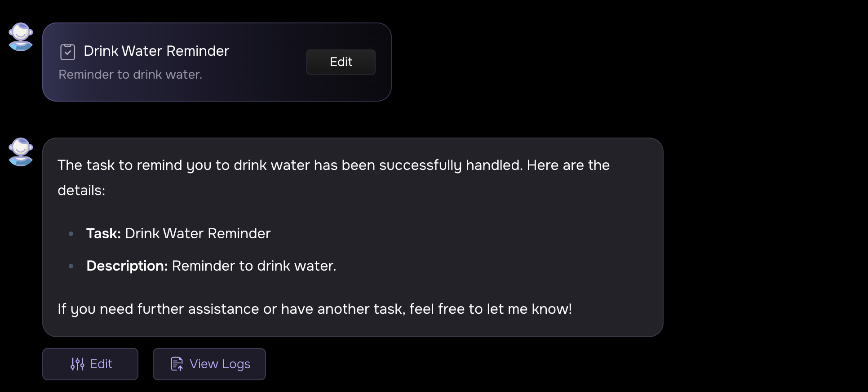This screenshot has height=392, width=868.
Task: Click the assistant avatar beside the task card
Action: tap(21, 37)
